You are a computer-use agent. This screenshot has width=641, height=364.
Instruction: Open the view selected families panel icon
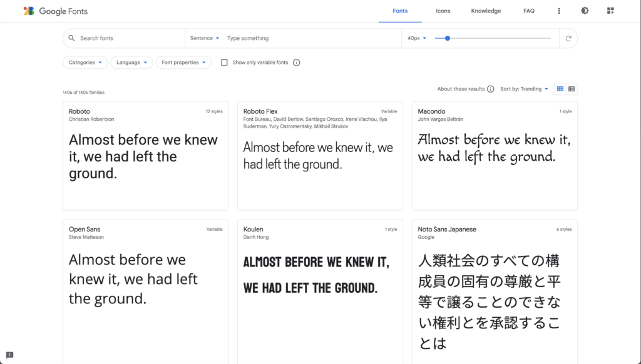[610, 11]
